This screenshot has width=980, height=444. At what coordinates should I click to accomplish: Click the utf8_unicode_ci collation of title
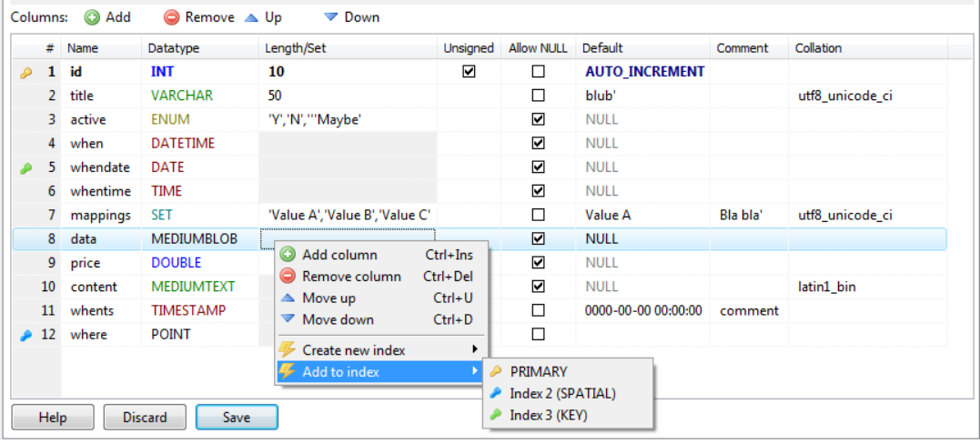(x=869, y=96)
